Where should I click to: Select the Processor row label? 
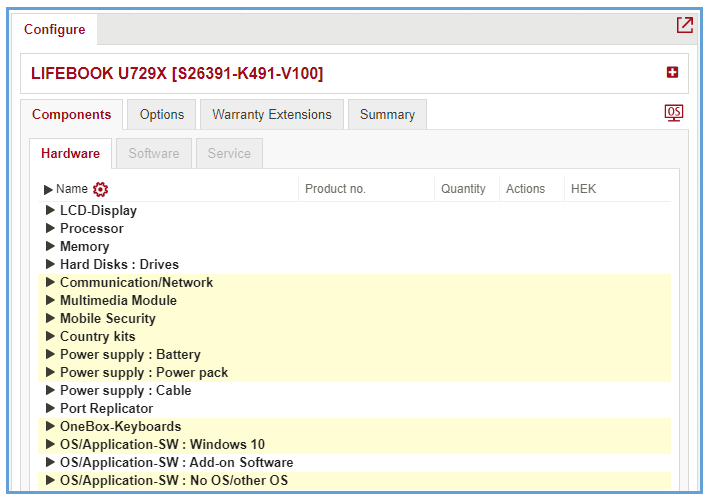pyautogui.click(x=92, y=228)
